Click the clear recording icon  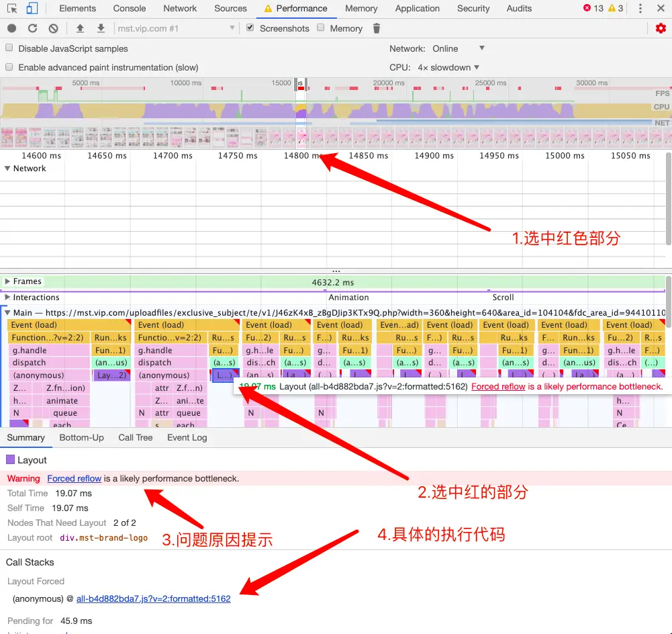(53, 28)
